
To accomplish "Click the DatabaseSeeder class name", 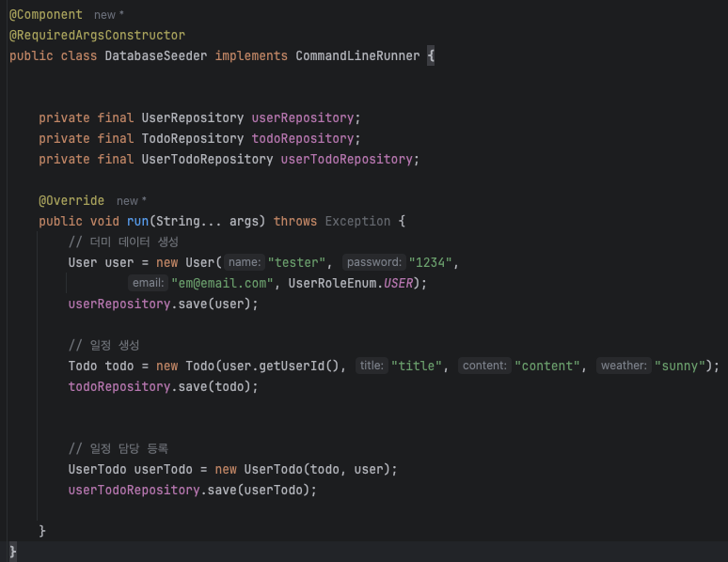I will coord(156,56).
